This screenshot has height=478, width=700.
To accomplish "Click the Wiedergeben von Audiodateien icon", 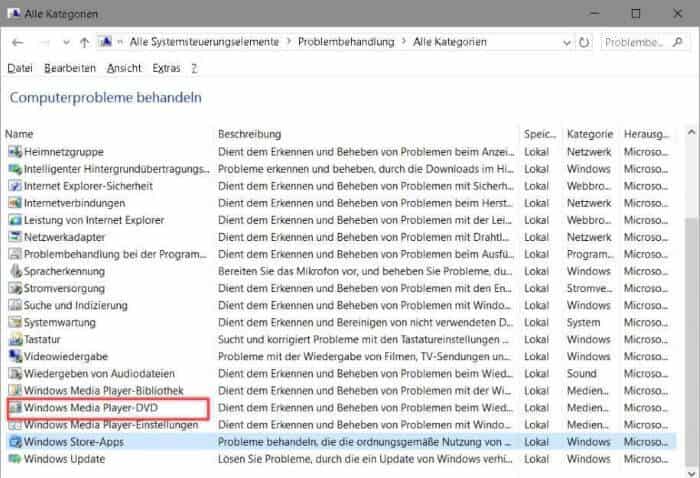I will (x=15, y=373).
